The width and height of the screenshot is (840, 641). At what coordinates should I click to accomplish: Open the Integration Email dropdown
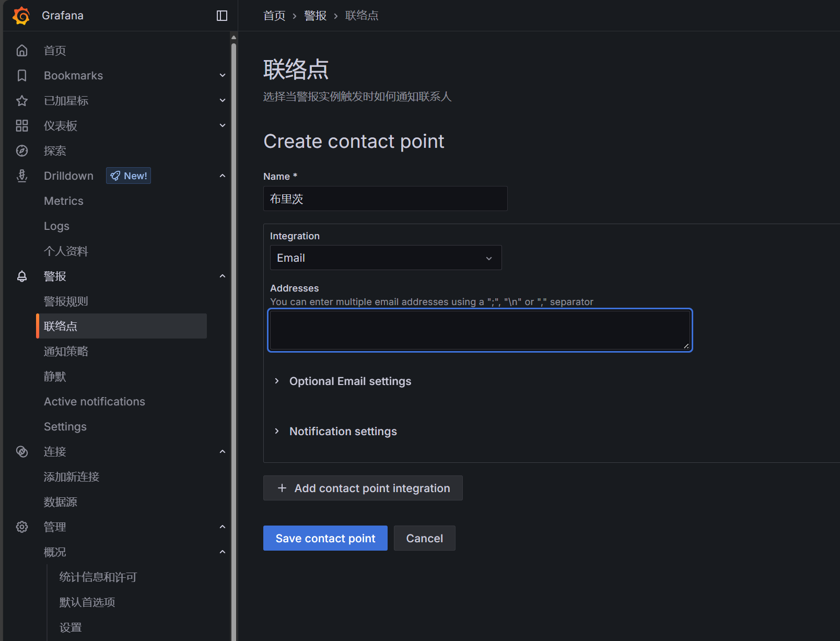click(386, 258)
